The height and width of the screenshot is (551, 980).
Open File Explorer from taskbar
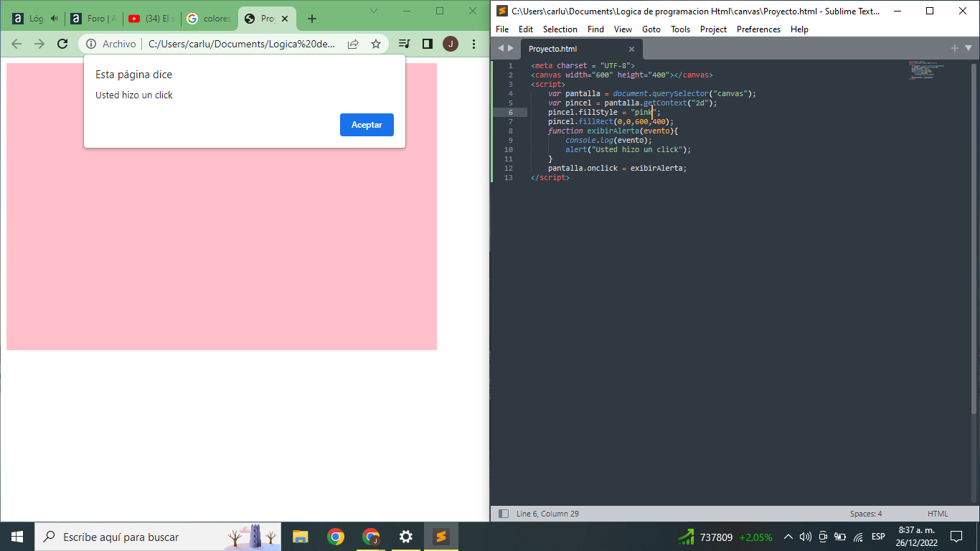(300, 537)
